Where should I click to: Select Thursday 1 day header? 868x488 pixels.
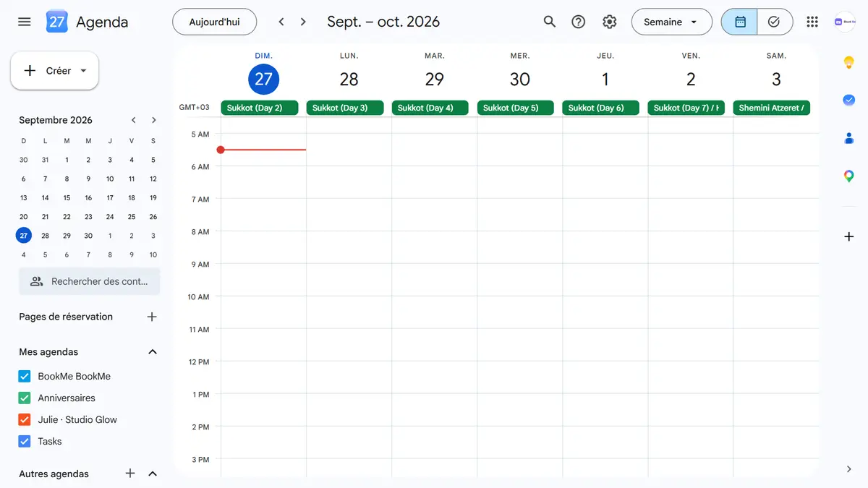point(605,79)
